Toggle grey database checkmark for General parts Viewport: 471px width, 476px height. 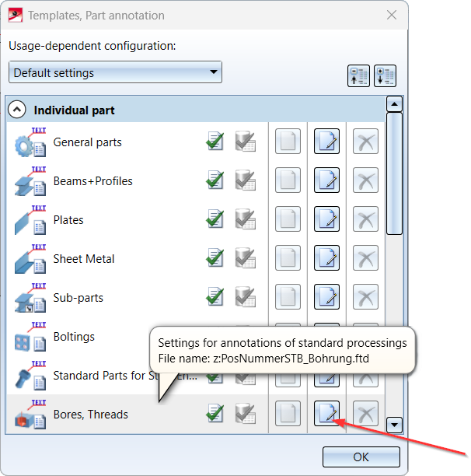246,141
